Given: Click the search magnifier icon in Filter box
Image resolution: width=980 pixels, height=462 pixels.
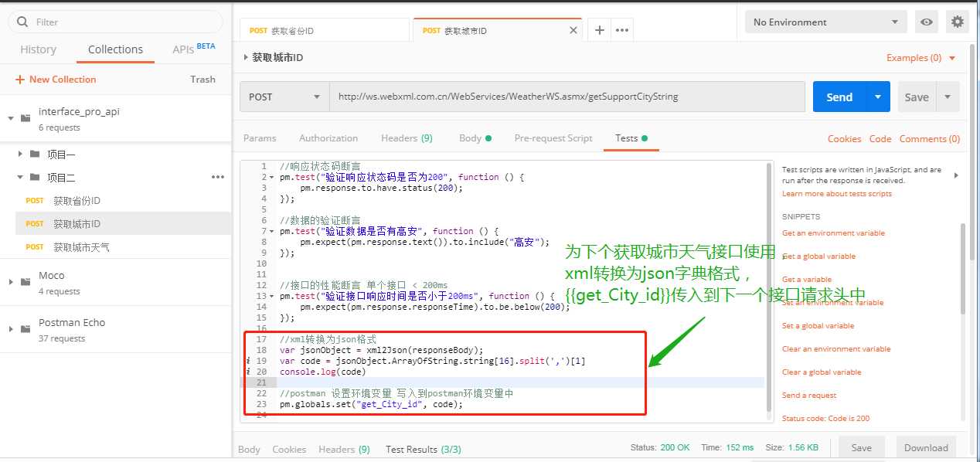Looking at the screenshot, I should click(x=22, y=22).
